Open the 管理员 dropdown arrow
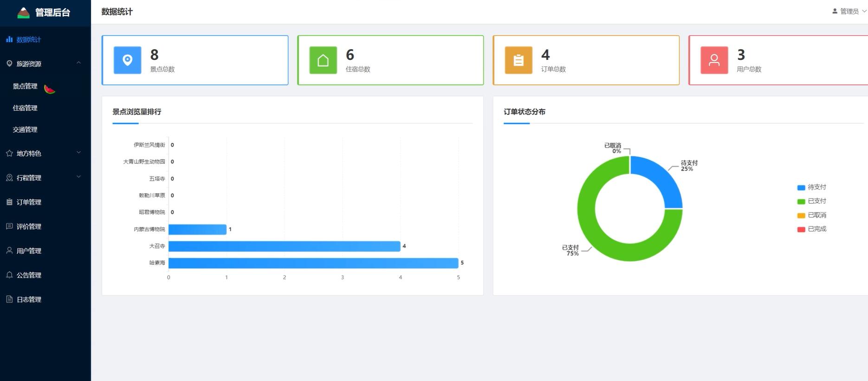 pyautogui.click(x=864, y=11)
